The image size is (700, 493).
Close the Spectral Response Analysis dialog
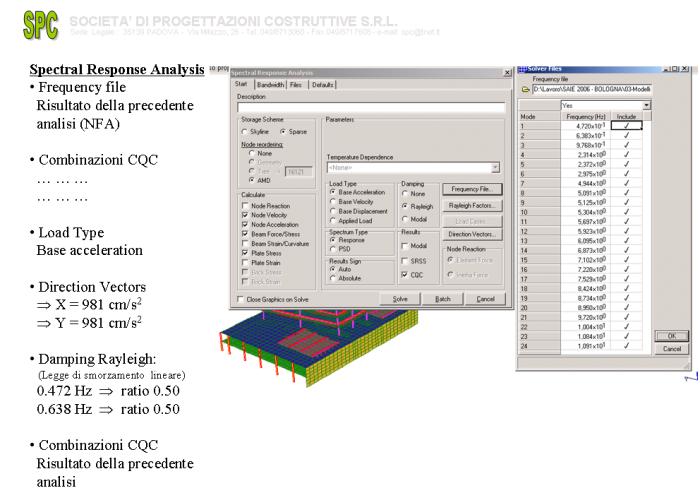coord(507,74)
